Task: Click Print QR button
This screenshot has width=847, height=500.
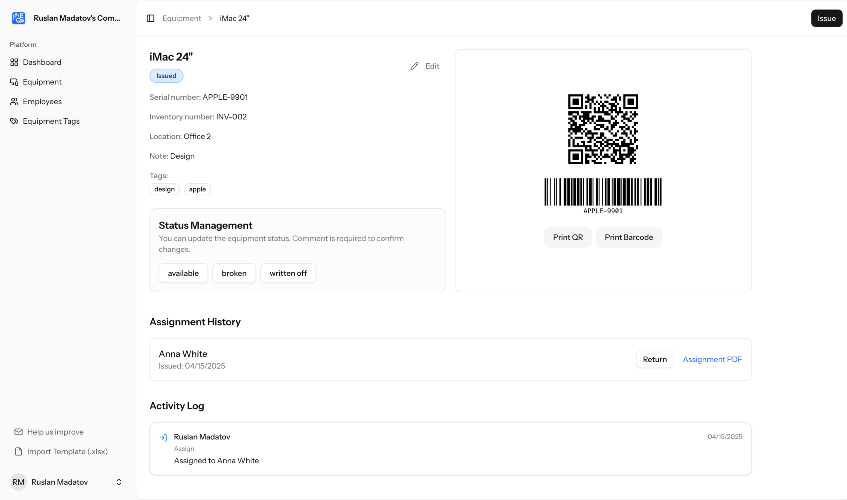Action: point(568,238)
